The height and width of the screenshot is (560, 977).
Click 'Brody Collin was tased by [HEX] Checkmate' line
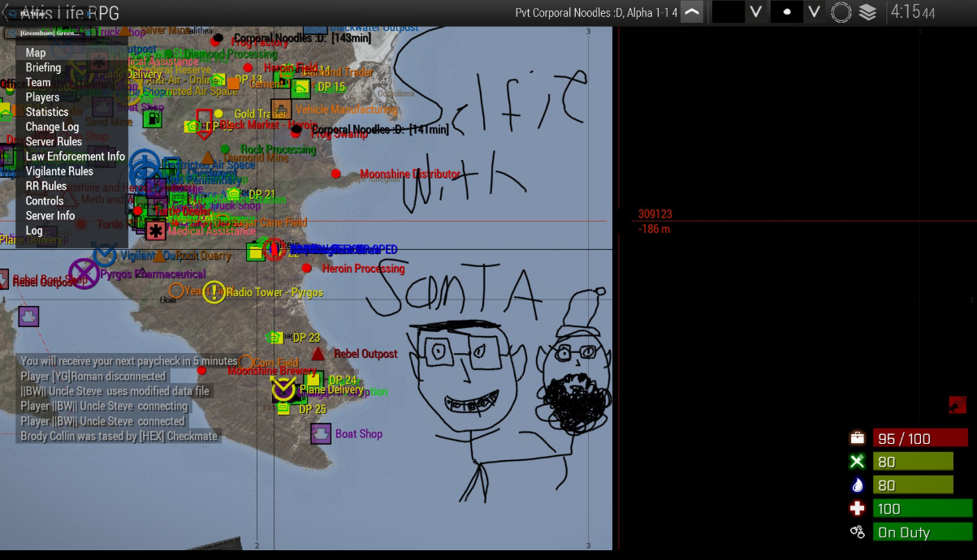click(x=119, y=436)
